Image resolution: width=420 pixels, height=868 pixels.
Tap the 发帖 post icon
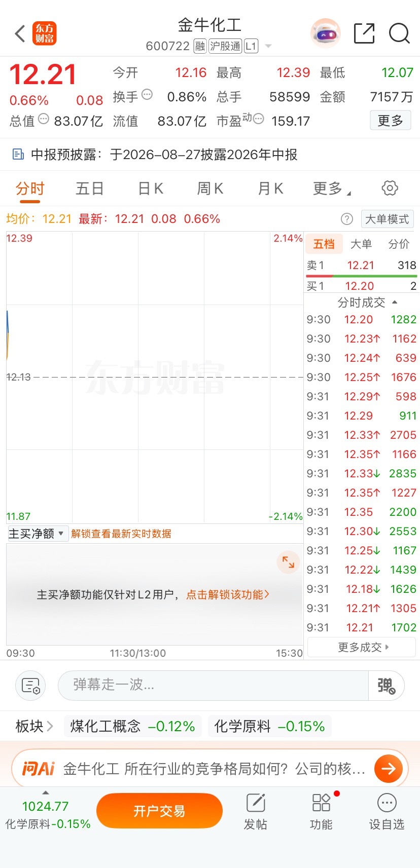coord(256,812)
